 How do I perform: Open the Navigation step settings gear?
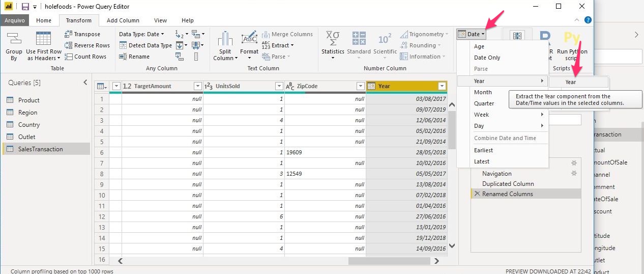[574, 174]
